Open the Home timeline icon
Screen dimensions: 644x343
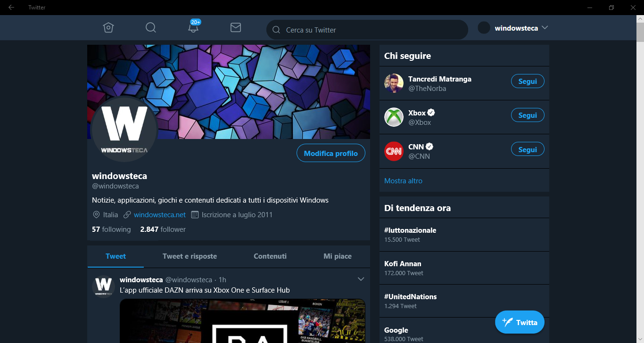[108, 28]
